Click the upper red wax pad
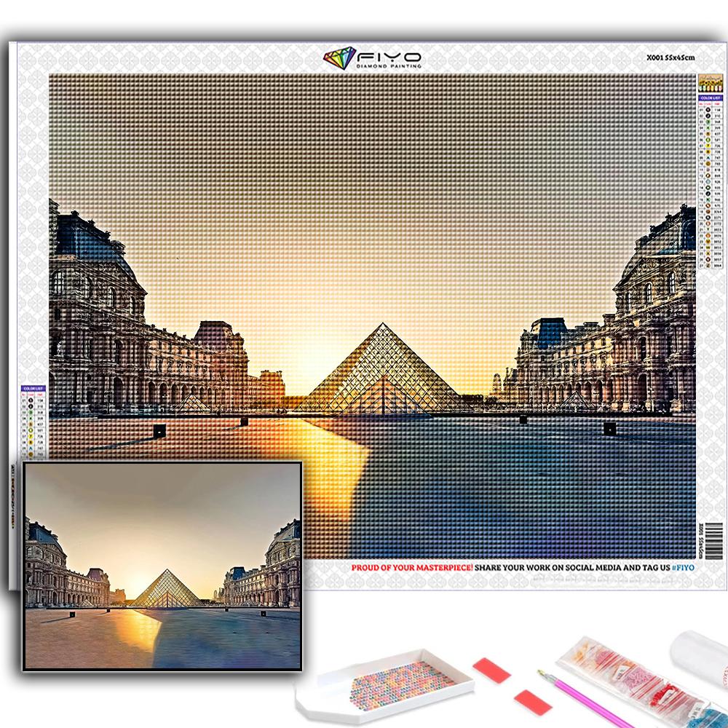Viewport: 728px width, 728px height. [x=491, y=670]
